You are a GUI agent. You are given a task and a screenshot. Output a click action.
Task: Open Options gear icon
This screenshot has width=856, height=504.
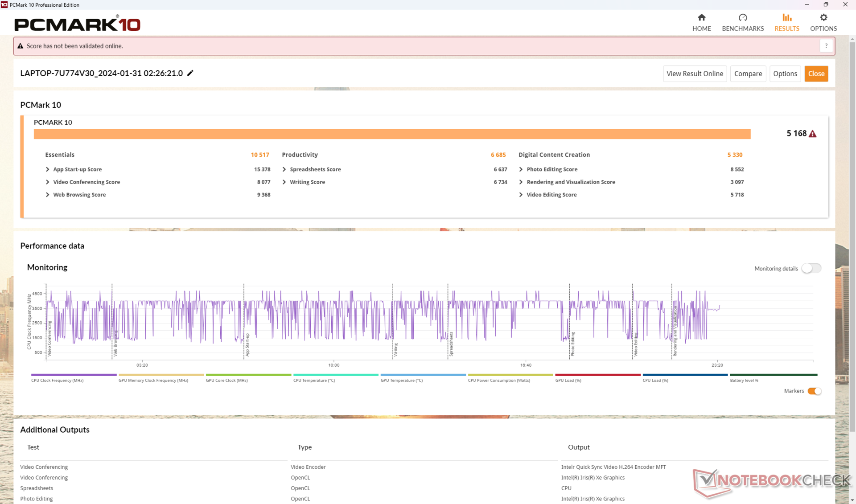[823, 18]
